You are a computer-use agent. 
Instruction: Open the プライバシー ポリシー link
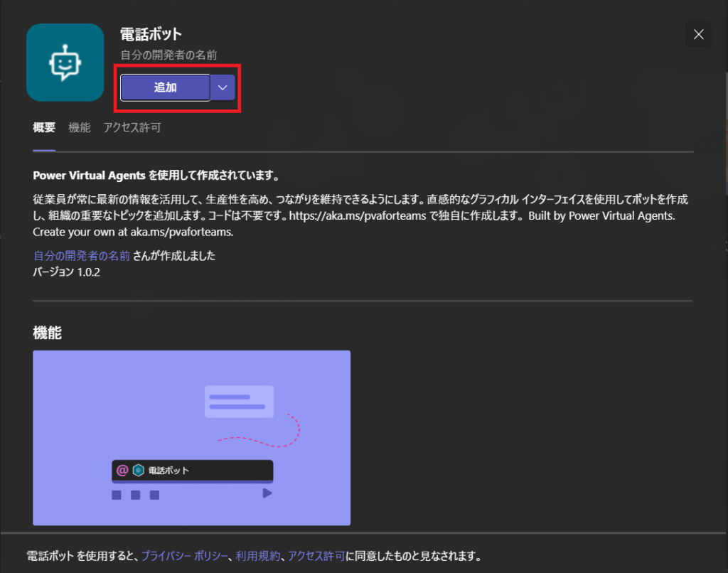tap(184, 556)
